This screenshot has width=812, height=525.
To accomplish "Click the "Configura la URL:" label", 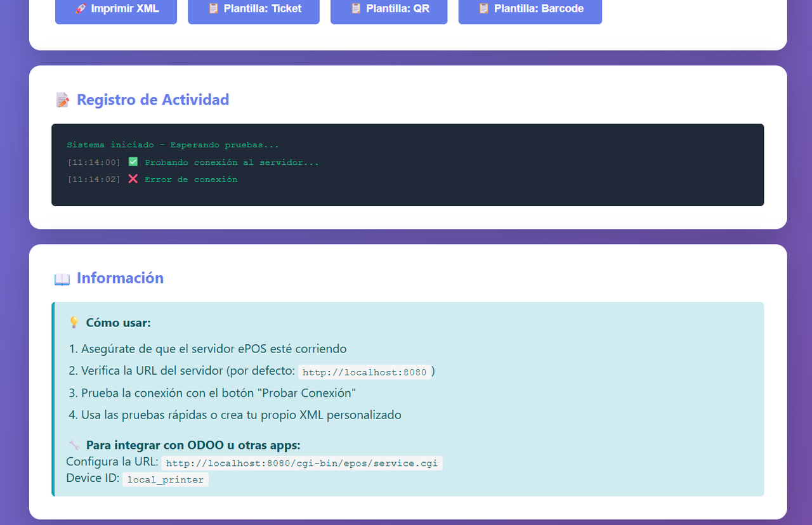I will pos(112,462).
